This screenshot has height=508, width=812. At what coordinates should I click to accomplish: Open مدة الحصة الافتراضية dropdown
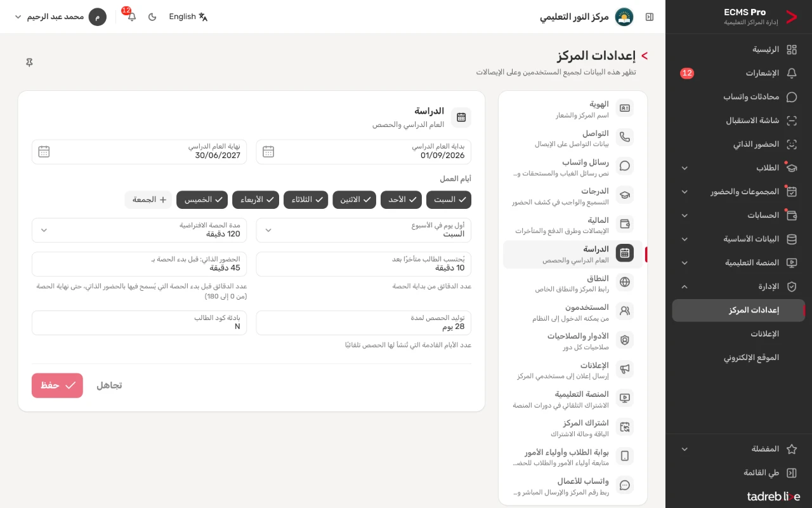point(139,230)
